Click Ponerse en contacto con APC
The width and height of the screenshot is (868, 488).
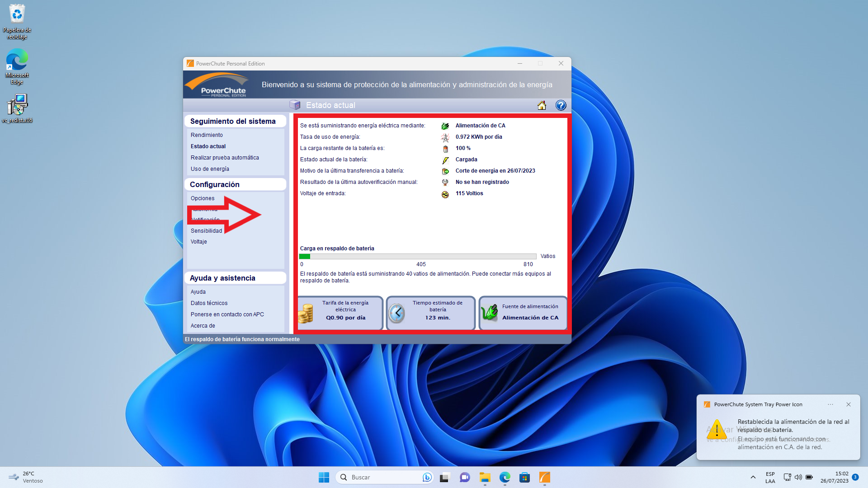click(x=227, y=314)
